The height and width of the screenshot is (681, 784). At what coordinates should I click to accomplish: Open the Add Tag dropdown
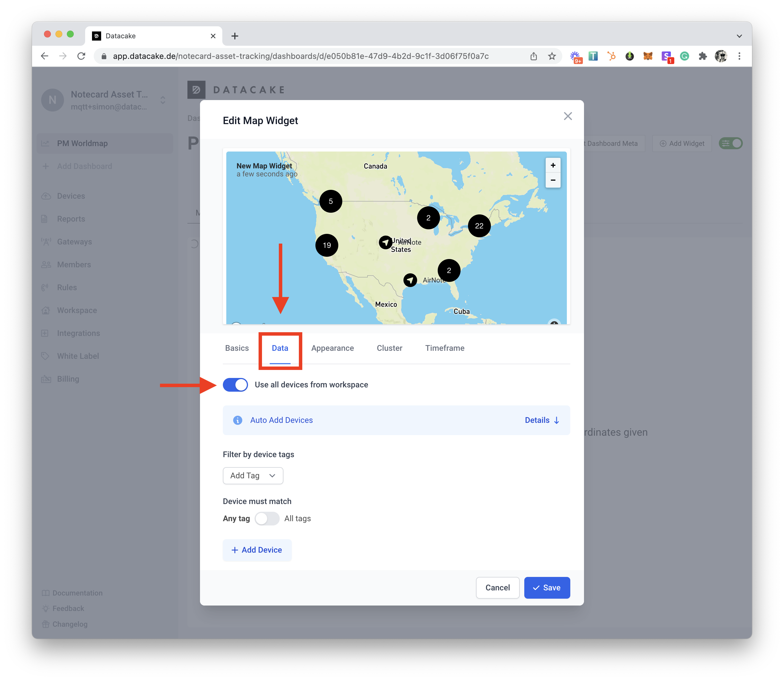(253, 476)
